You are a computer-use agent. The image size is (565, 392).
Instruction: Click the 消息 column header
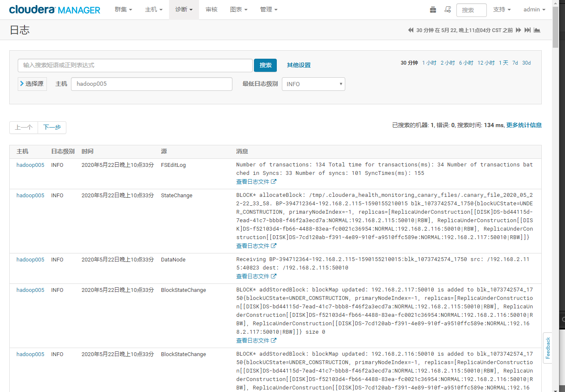(x=242, y=151)
